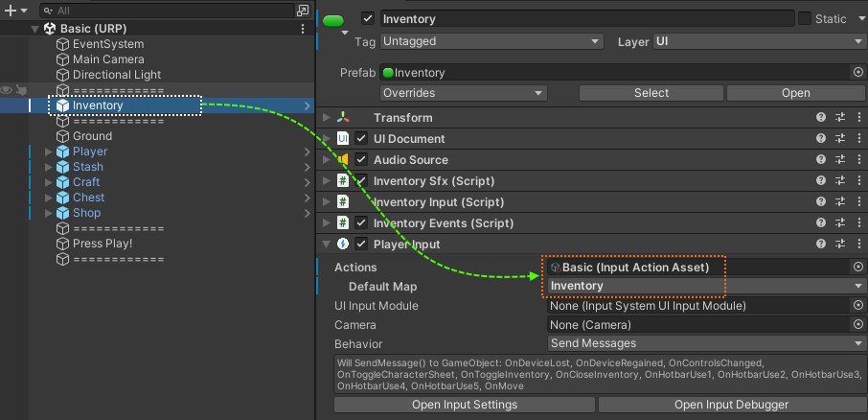Click picker icon for Camera field

(858, 325)
